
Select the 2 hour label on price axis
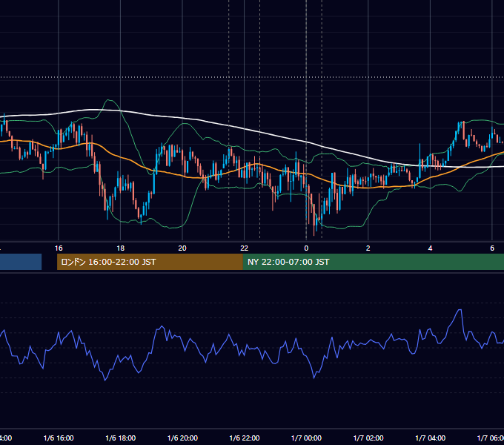pos(368,248)
